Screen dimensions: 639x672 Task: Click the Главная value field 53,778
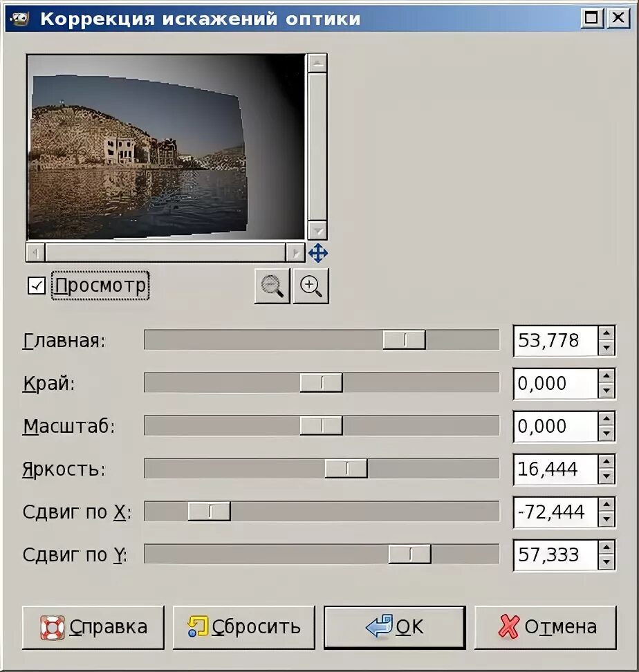pyautogui.click(x=555, y=341)
